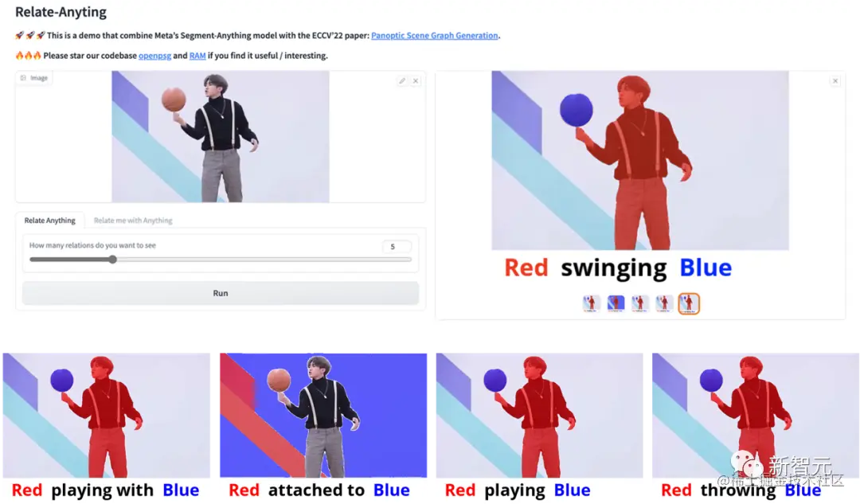Select the blue-background second gallery thumbnail

click(616, 303)
